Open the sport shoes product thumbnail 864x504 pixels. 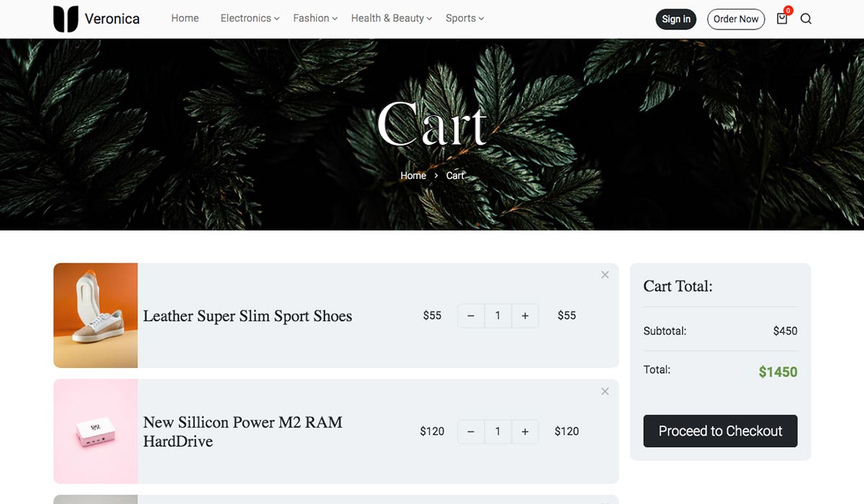[x=95, y=315]
